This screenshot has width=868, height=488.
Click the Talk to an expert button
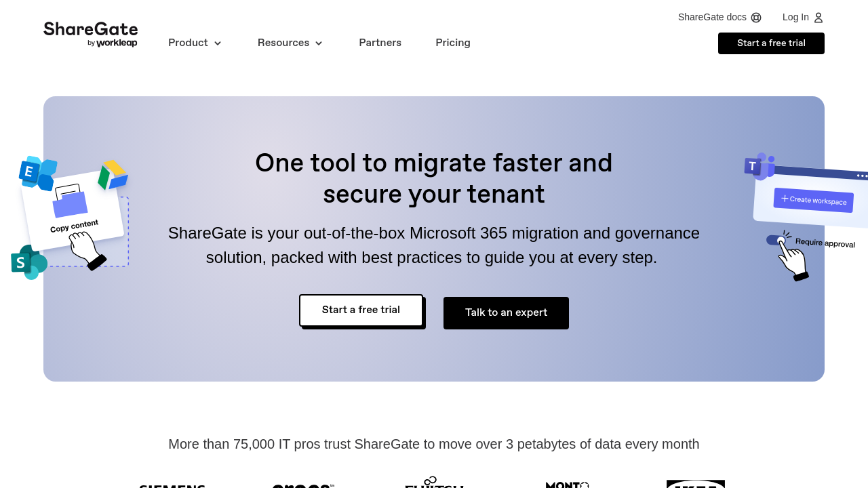(x=506, y=313)
